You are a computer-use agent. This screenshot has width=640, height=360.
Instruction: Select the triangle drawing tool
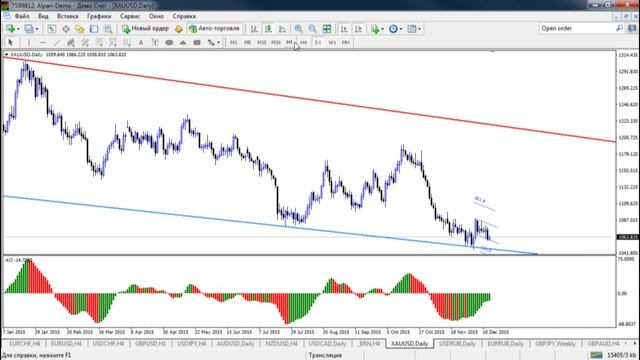pos(183,42)
